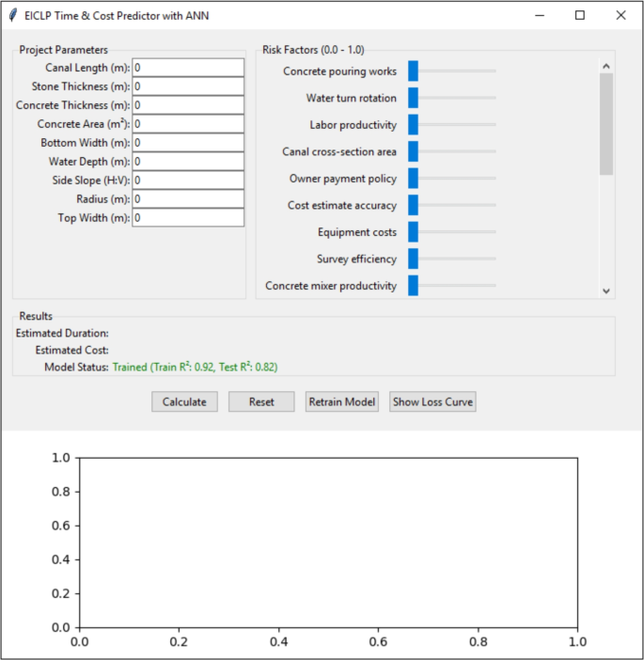Click the Side Slope input box
The height and width of the screenshot is (660, 644).
point(188,180)
